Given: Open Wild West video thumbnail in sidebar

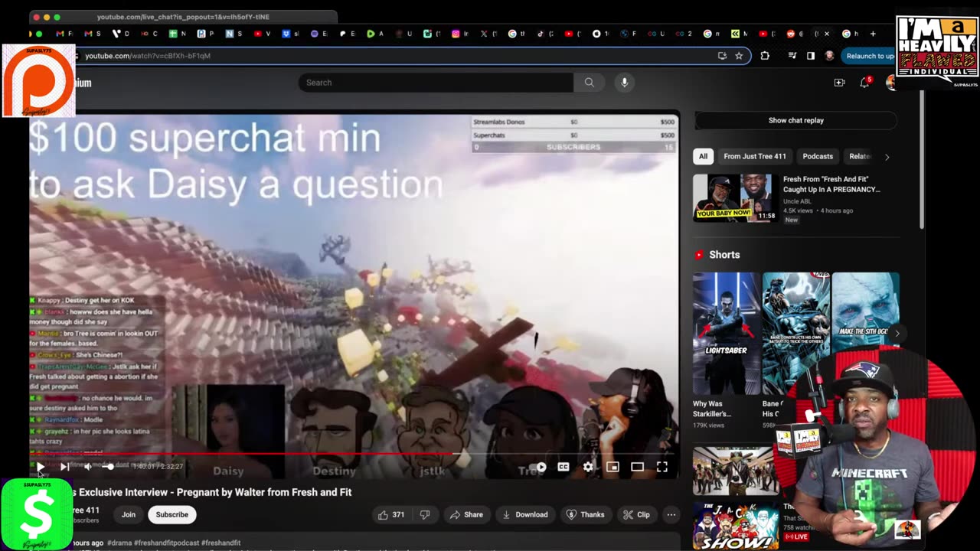Looking at the screenshot, I should point(734,471).
